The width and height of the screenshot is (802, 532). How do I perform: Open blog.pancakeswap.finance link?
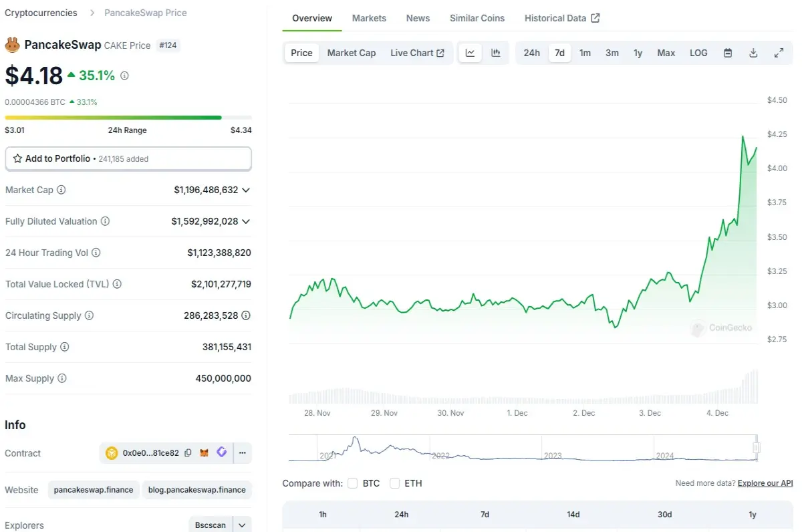click(197, 489)
